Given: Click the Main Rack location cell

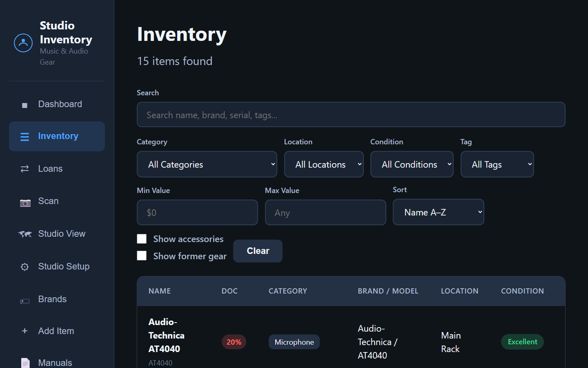Looking at the screenshot, I should tap(451, 342).
